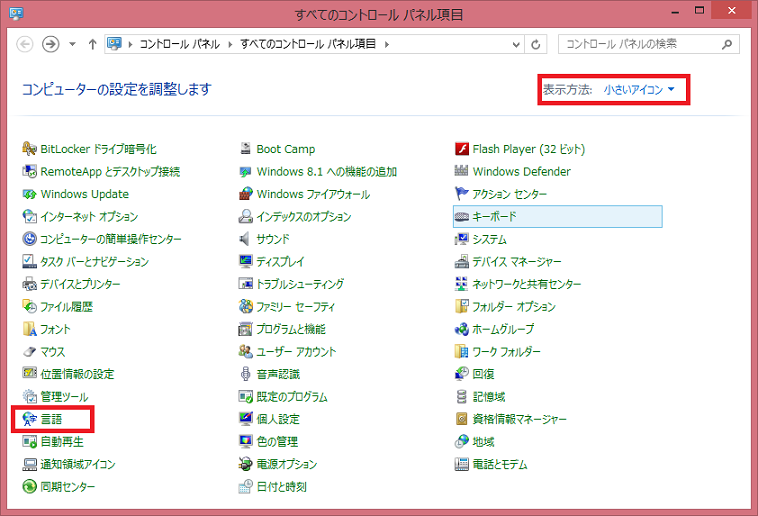Open the フォント folder icon
The width and height of the screenshot is (758, 516).
click(x=29, y=329)
